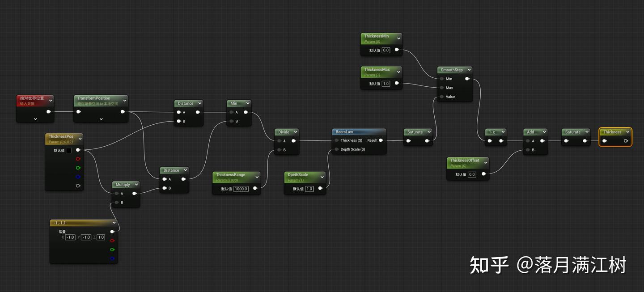
Task: Click the ThicknessMax output pin
Action: coord(397,83)
